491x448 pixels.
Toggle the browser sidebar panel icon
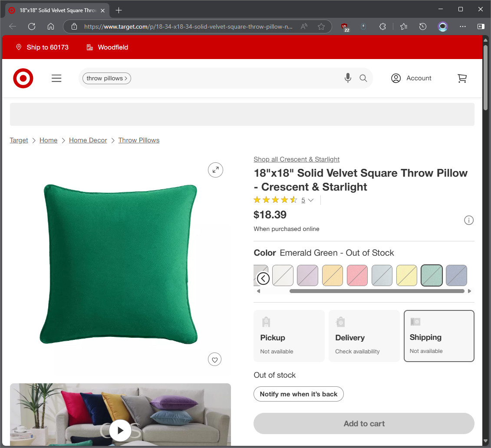[481, 26]
